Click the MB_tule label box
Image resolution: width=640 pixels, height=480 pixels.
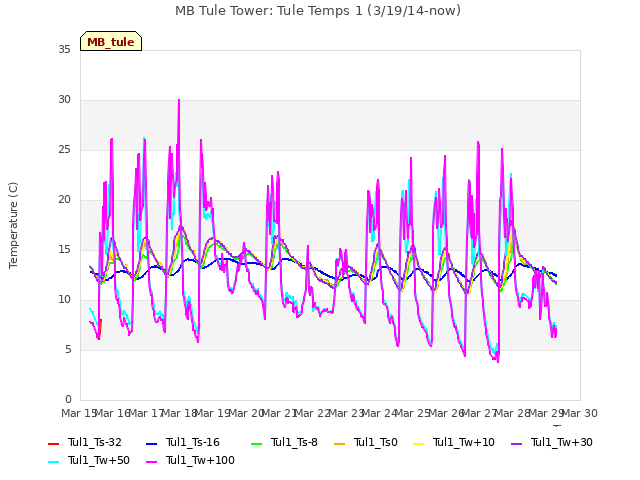[x=111, y=41]
